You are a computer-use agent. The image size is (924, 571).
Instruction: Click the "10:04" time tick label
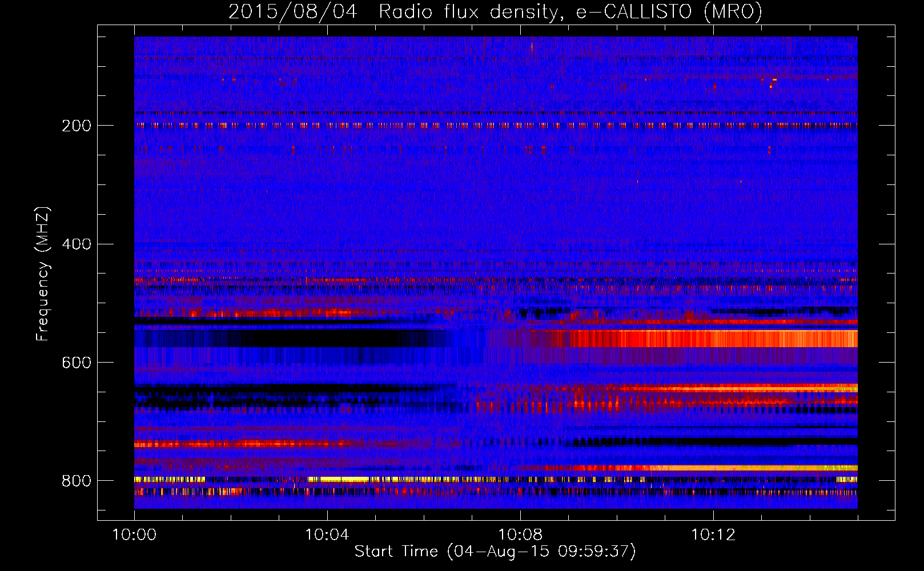tap(327, 535)
